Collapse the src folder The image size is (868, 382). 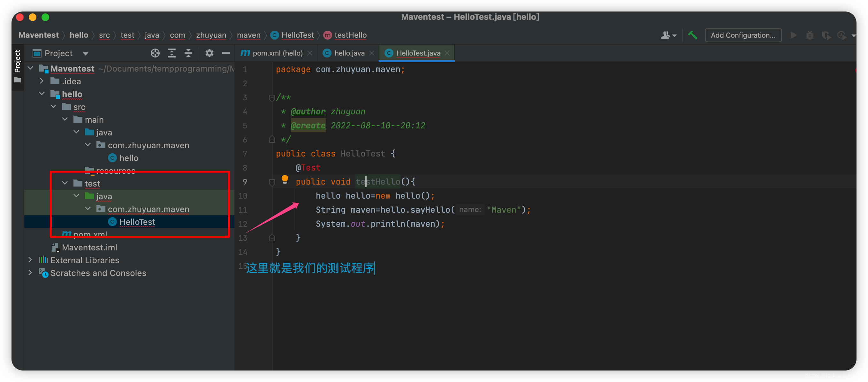[x=53, y=106]
